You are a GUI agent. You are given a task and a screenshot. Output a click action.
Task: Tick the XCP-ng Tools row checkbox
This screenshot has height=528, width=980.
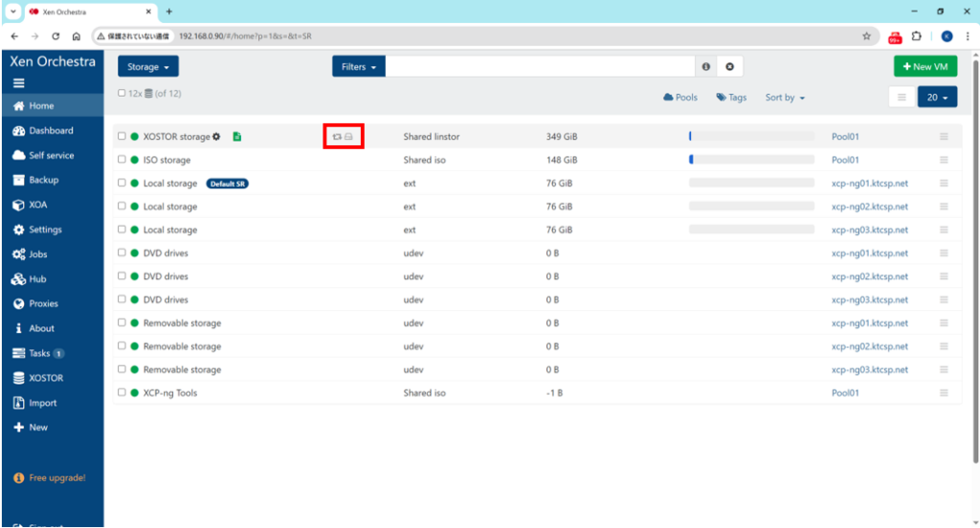pos(122,392)
